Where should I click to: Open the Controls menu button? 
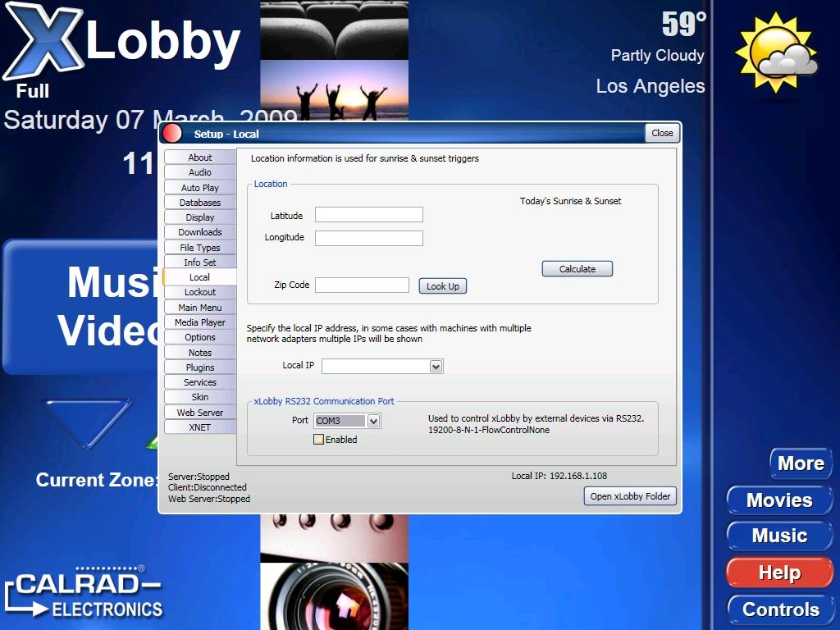[781, 609]
